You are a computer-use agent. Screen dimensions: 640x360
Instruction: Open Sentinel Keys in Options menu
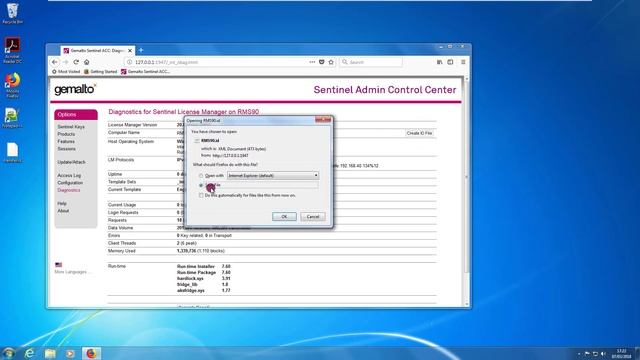71,127
